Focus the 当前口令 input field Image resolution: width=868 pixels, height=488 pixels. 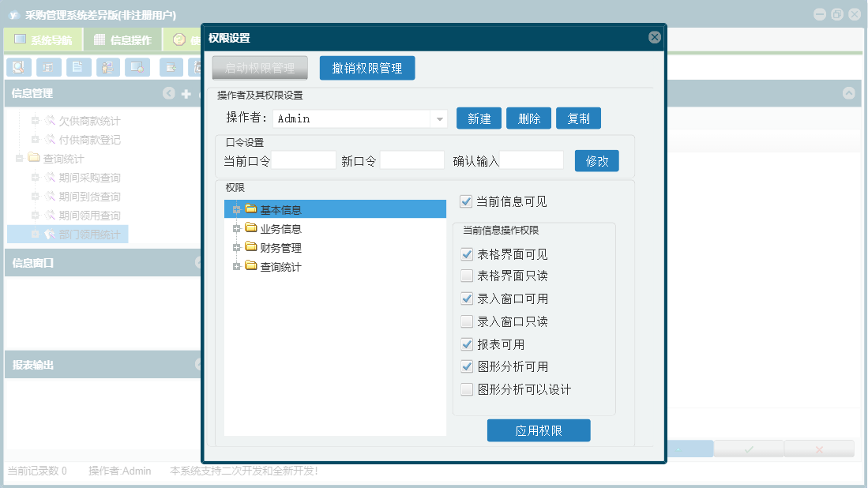pyautogui.click(x=303, y=160)
